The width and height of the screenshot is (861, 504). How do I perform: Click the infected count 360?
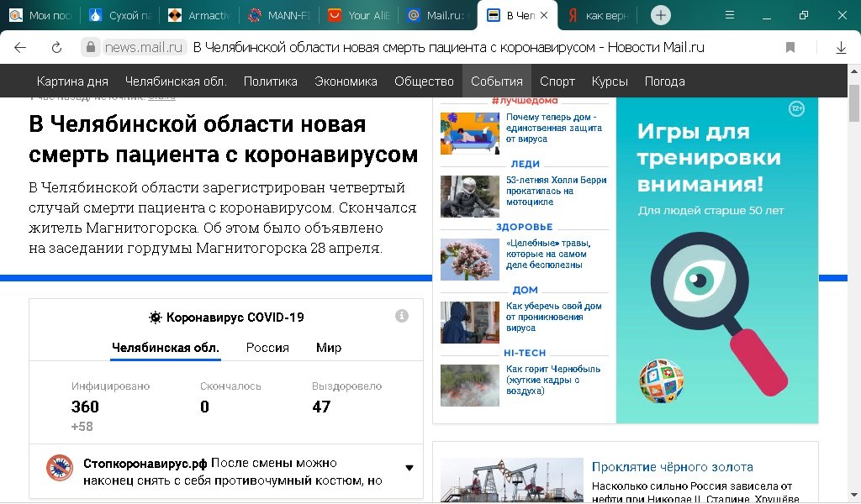coord(85,407)
